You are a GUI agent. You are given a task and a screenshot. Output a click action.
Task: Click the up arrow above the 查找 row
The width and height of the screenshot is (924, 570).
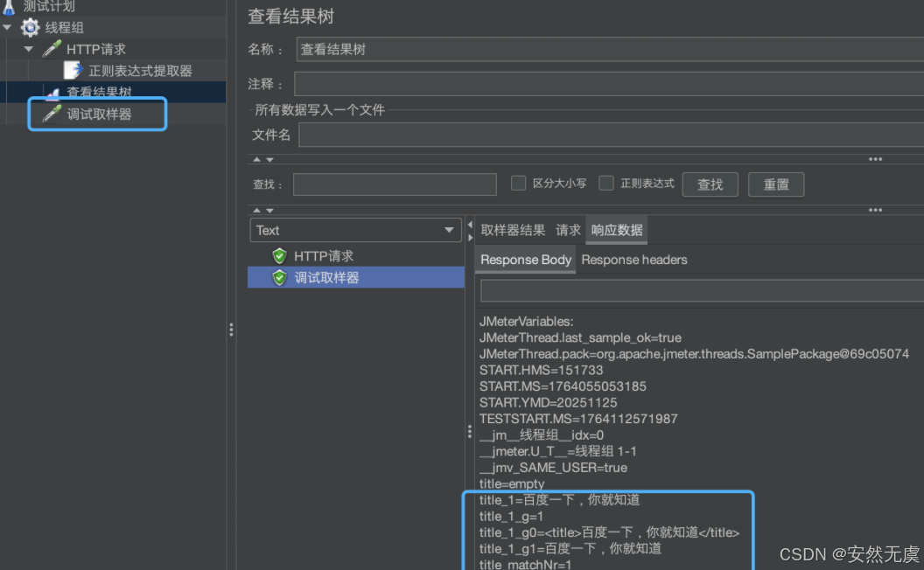(x=256, y=160)
